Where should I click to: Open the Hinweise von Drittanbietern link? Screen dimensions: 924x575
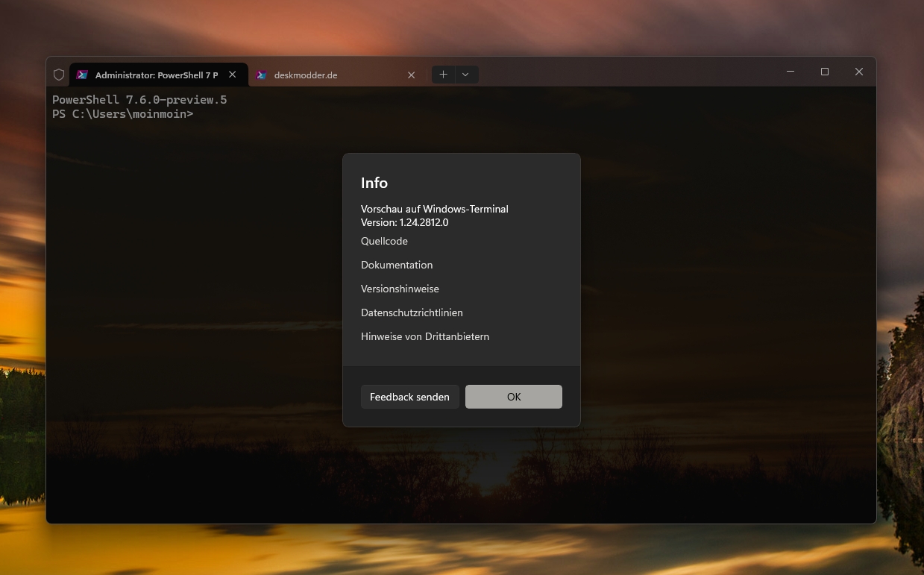pyautogui.click(x=425, y=336)
